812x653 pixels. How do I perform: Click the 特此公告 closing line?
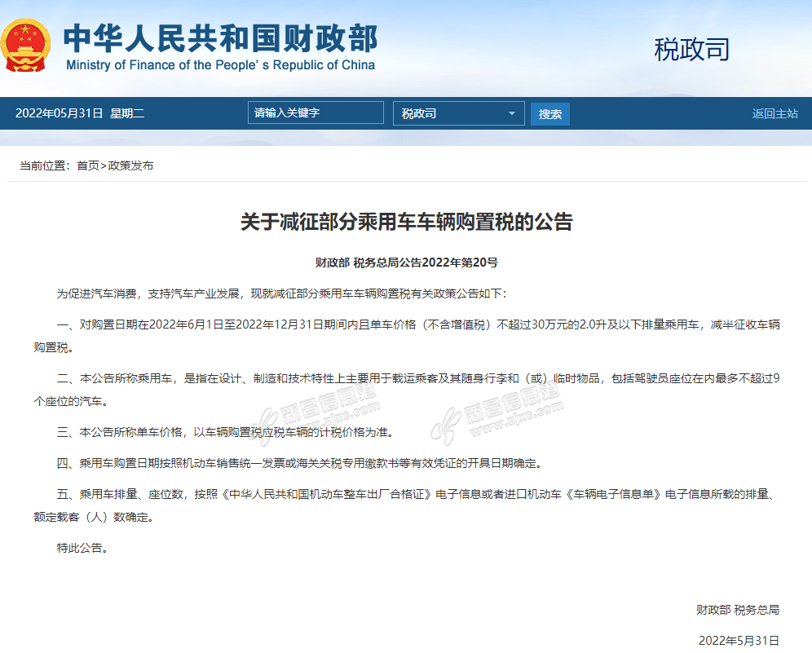[83, 548]
